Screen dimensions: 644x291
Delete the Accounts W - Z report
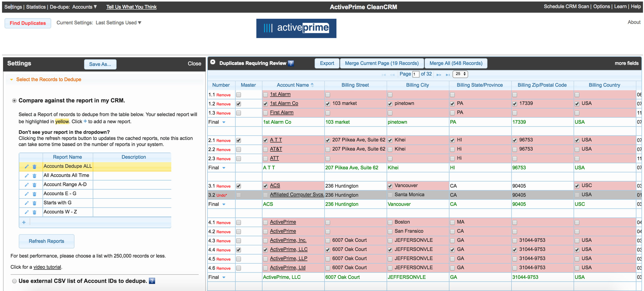(34, 212)
